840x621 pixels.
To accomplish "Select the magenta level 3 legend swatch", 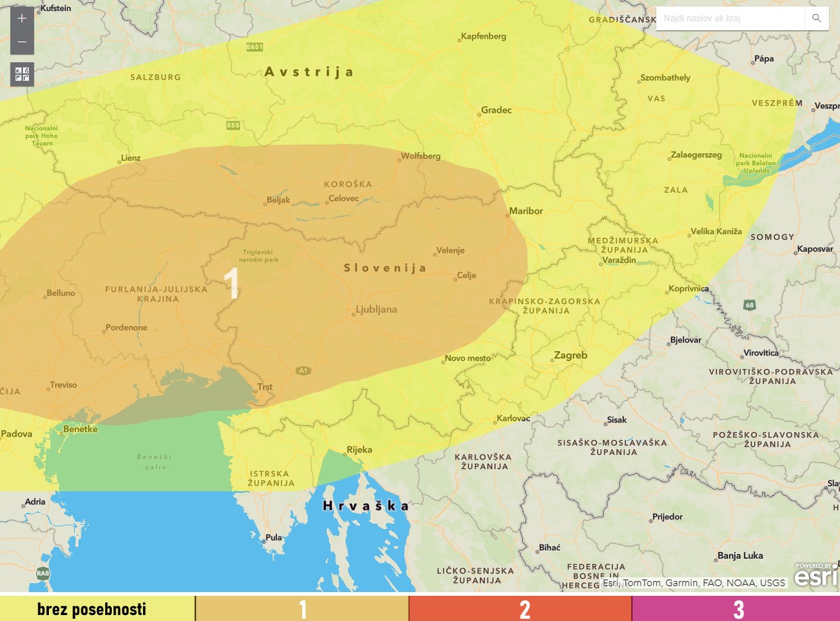I will click(736, 609).
